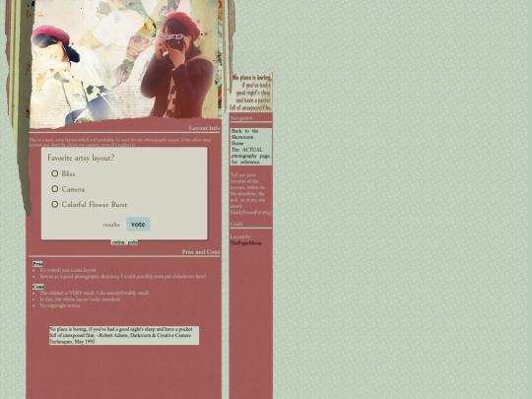The height and width of the screenshot is (399, 532).
Task: Select the Camera poll option
Action: click(54, 189)
